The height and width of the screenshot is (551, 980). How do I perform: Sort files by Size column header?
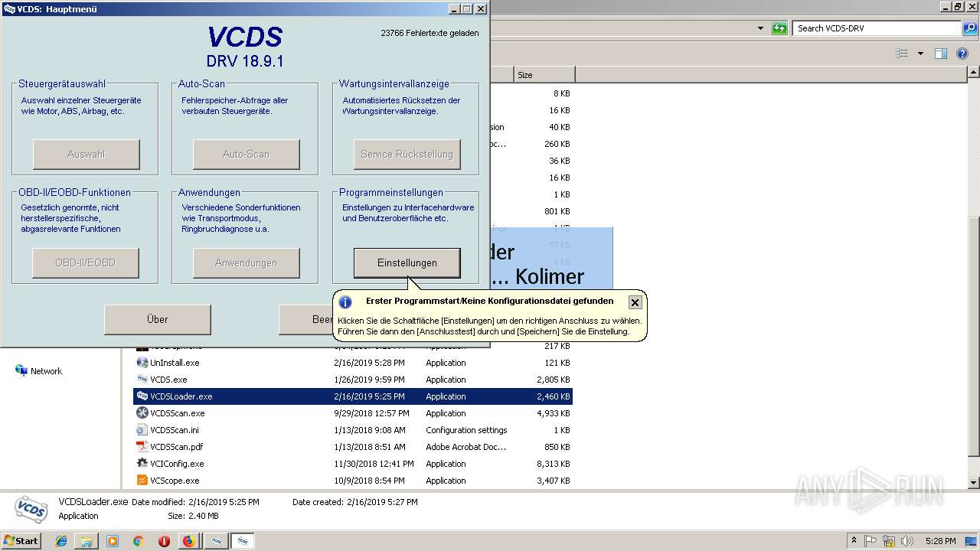click(544, 75)
